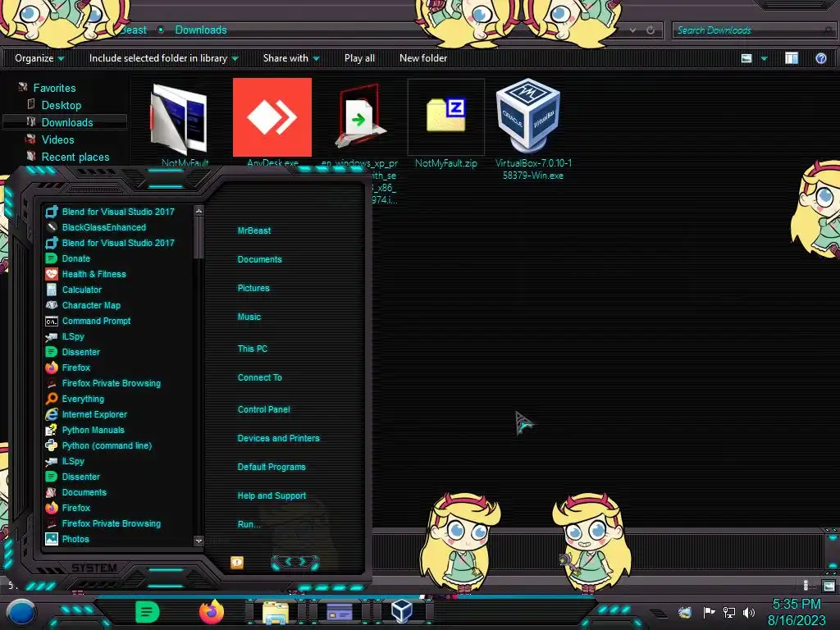Screen dimensions: 840x630
Task: Click the Start menu programs scrollbar thumb
Action: (x=199, y=238)
